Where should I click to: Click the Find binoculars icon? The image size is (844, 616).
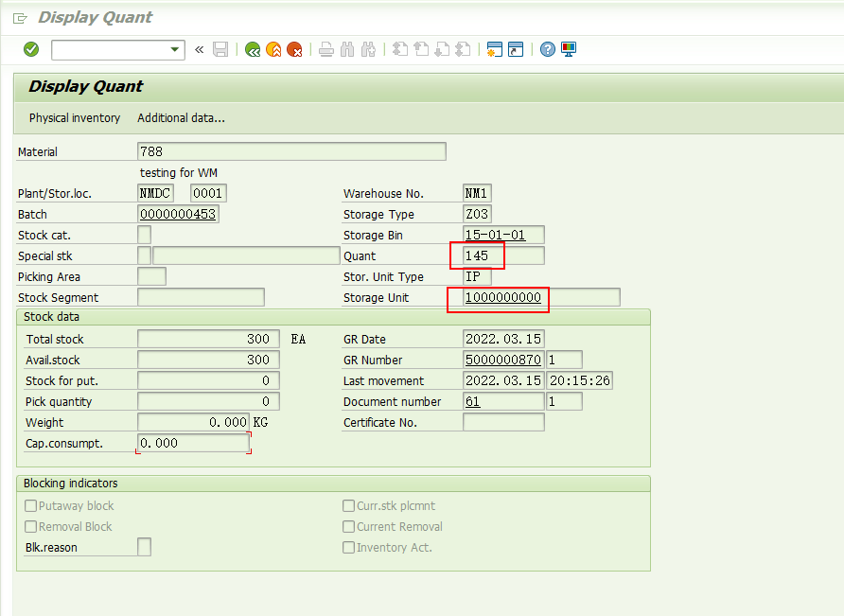347,49
